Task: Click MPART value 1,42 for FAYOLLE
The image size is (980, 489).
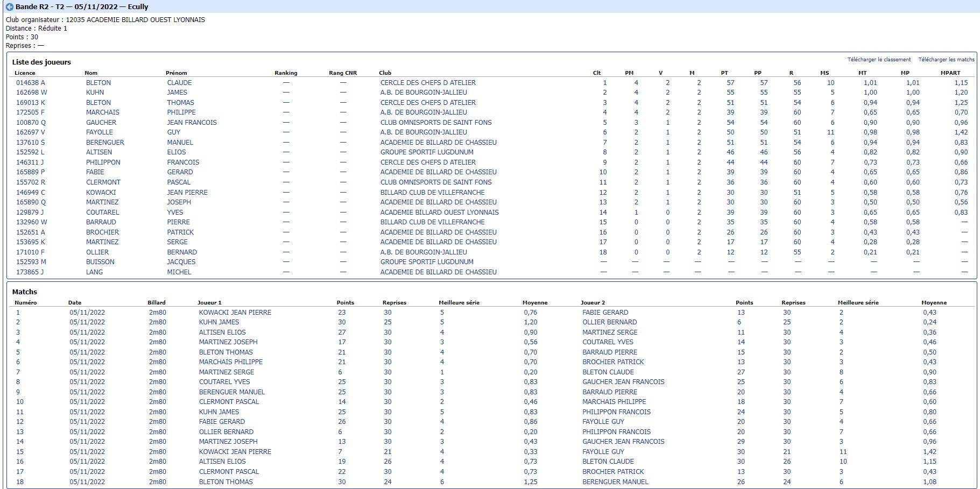Action: coord(961,132)
